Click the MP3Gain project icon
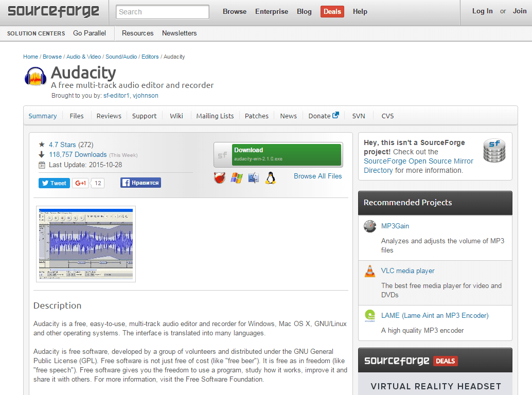 click(370, 226)
